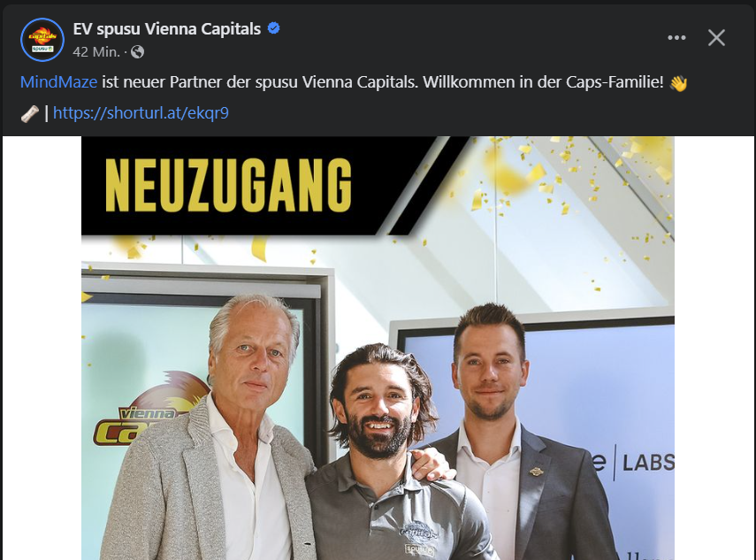756x560 pixels.
Task: Click the lapel pin on the suit jacket
Action: 536,472
